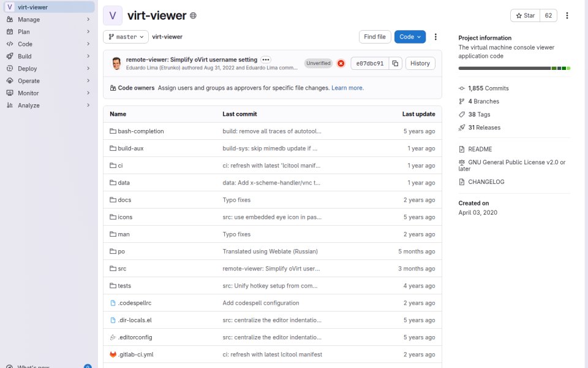The width and height of the screenshot is (588, 368).
Task: Expand chevron next to Monitor
Action: click(88, 93)
